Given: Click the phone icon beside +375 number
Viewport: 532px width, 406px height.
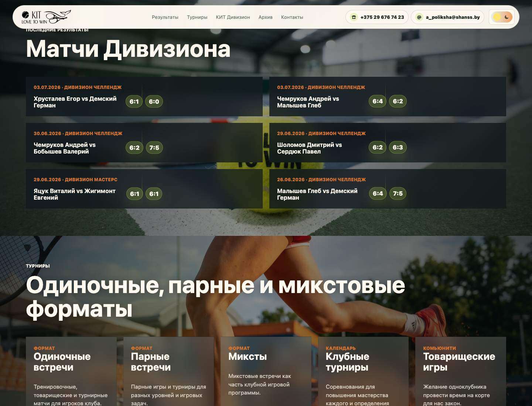Looking at the screenshot, I should pyautogui.click(x=354, y=17).
